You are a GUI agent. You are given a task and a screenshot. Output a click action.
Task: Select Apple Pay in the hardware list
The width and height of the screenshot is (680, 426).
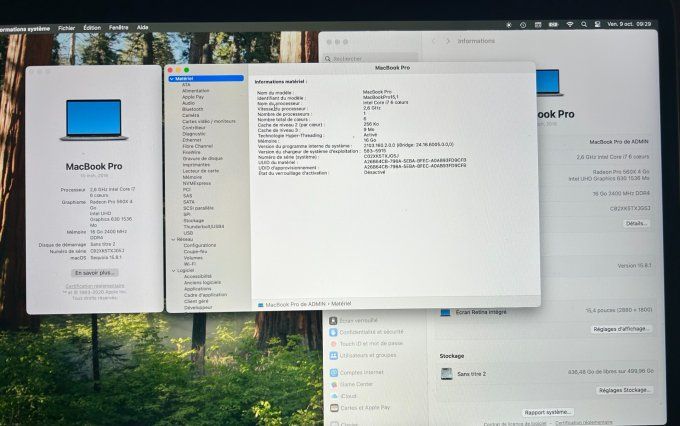[193, 97]
